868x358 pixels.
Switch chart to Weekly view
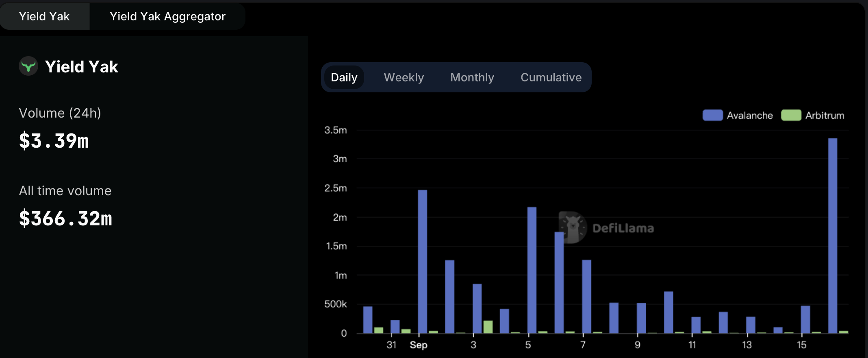point(404,77)
